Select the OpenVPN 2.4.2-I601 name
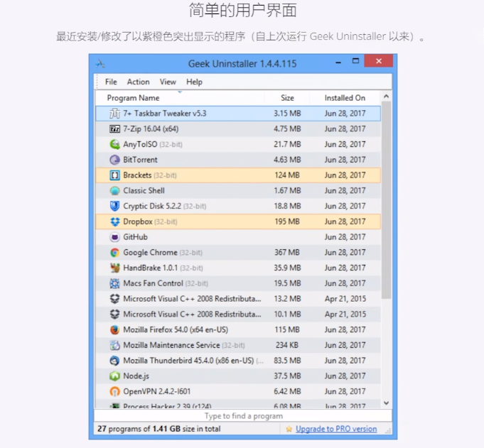The width and height of the screenshot is (484, 448). pyautogui.click(x=157, y=391)
